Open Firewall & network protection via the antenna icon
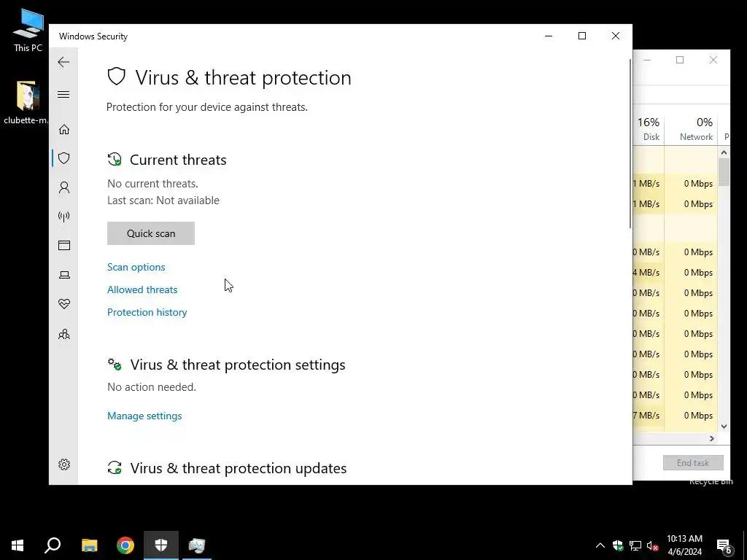This screenshot has width=747, height=560. click(64, 217)
